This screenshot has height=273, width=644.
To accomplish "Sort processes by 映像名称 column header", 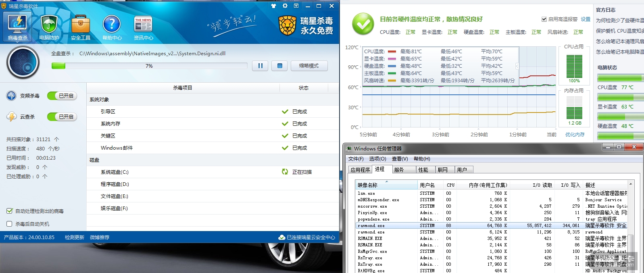I will click(x=386, y=185).
